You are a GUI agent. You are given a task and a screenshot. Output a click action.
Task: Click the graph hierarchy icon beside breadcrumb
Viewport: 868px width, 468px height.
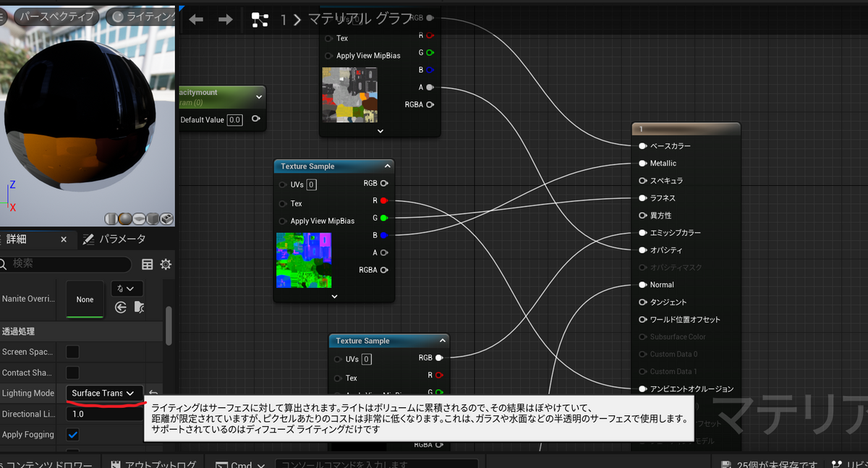260,20
